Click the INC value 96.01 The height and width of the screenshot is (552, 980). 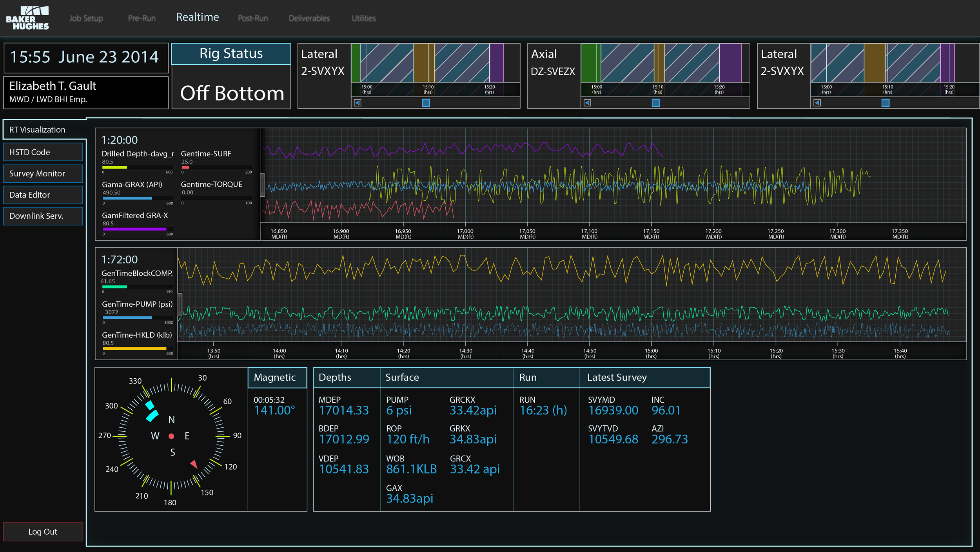point(666,410)
